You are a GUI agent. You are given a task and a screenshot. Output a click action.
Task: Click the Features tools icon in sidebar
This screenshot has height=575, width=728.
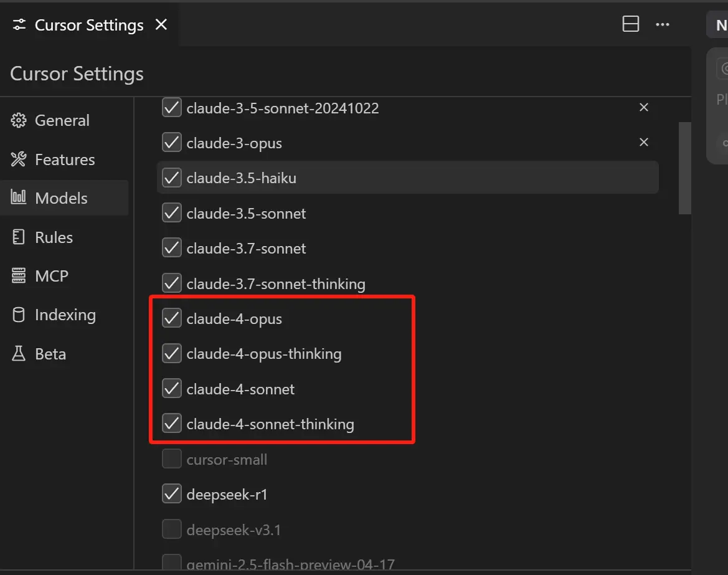click(19, 159)
